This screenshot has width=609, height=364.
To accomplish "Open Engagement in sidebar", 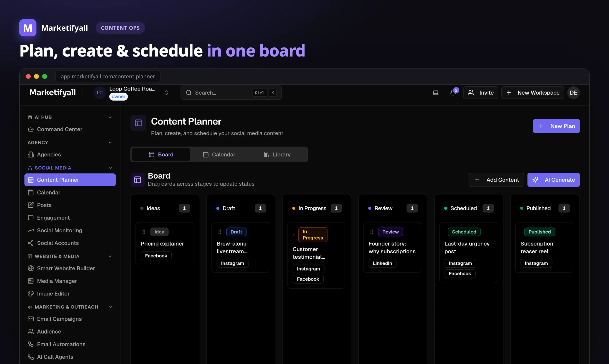I will click(x=70, y=218).
